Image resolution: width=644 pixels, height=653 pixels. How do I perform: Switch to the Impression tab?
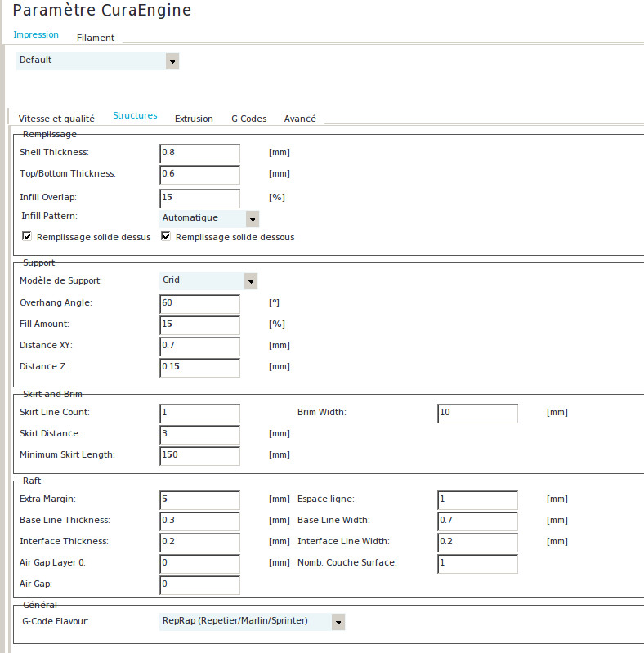pos(36,34)
